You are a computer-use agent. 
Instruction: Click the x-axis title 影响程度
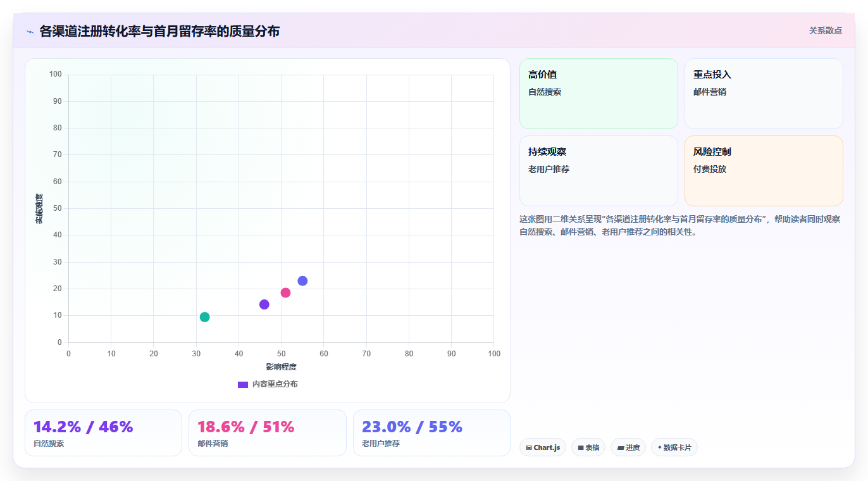(x=281, y=367)
